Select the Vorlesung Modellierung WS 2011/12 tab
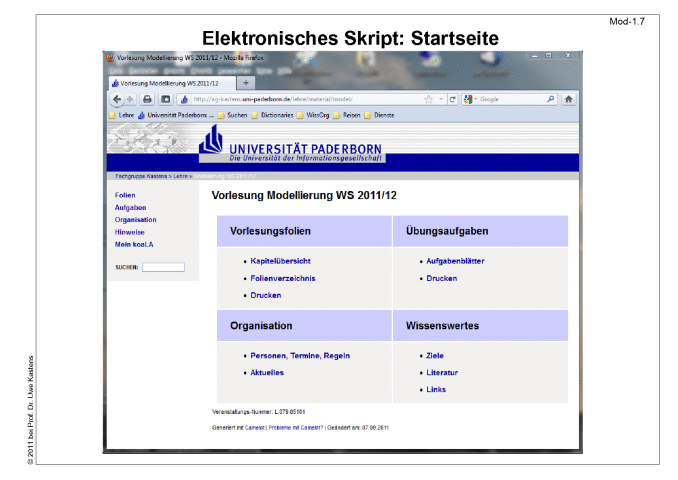 click(172, 83)
